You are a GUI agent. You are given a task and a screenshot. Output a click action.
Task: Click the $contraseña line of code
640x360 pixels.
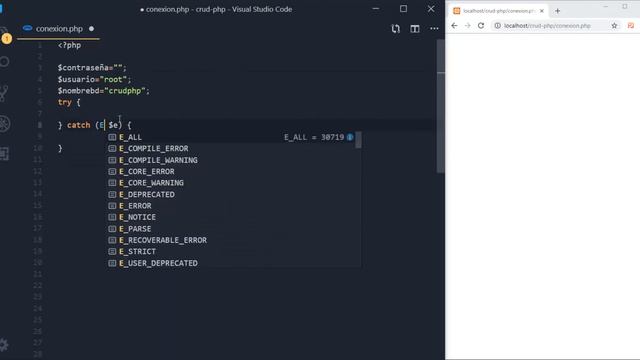point(92,68)
